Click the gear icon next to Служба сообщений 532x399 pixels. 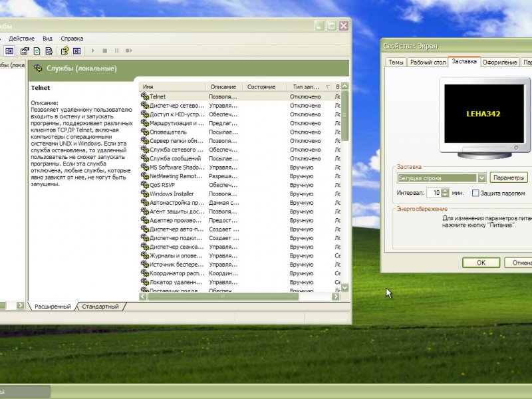tap(145, 158)
